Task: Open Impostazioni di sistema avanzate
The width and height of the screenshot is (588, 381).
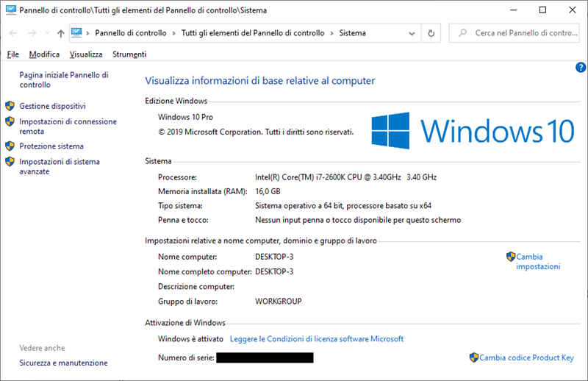Action: [60, 166]
